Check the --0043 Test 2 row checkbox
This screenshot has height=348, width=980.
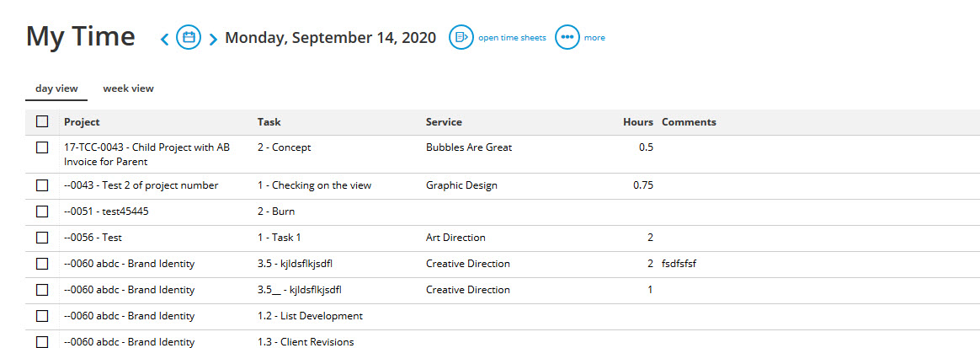coord(42,185)
